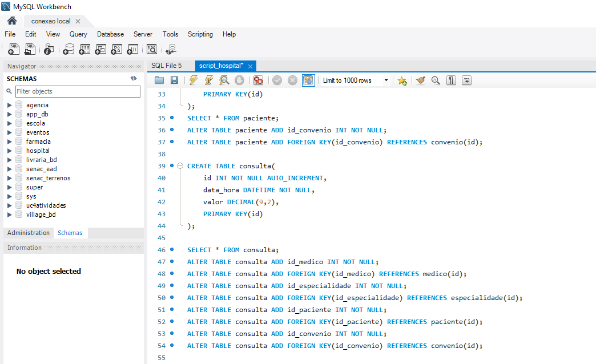596x364 pixels.
Task: Create a new schema icon in the toolbar
Action: pyautogui.click(x=69, y=49)
